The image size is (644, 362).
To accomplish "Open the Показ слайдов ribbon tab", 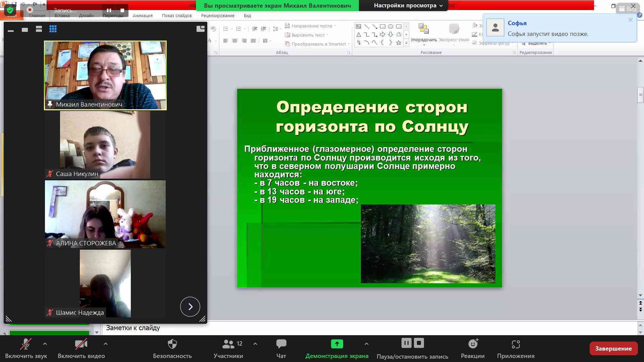I will (x=177, y=15).
